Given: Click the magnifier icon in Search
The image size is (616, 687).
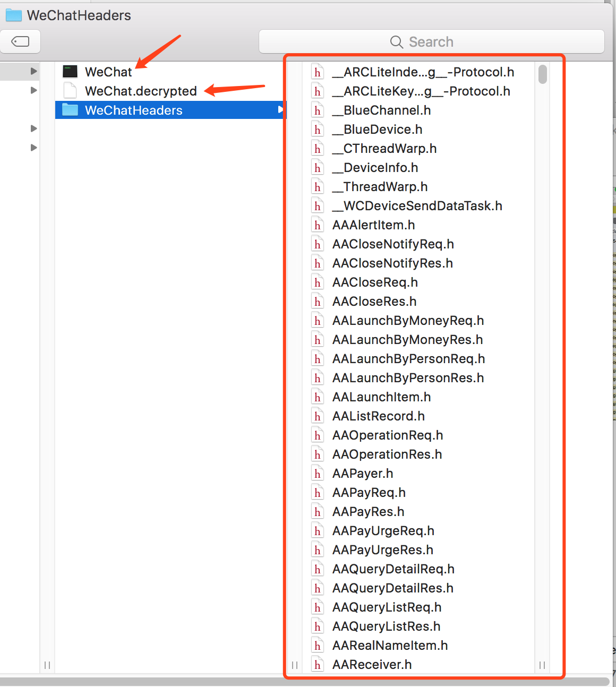Looking at the screenshot, I should tap(397, 42).
